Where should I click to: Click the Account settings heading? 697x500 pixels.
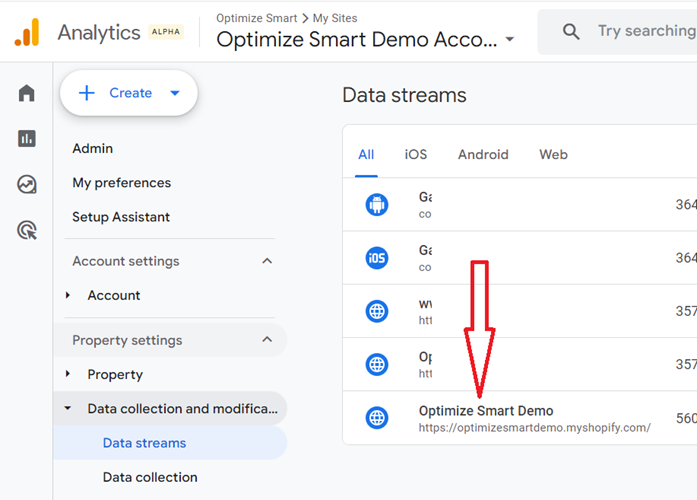point(126,261)
